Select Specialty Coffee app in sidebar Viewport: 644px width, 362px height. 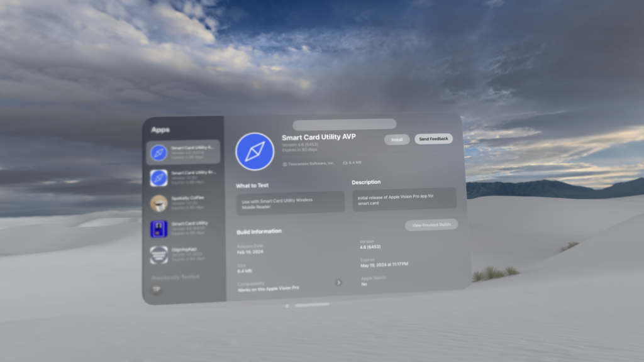pos(183,203)
